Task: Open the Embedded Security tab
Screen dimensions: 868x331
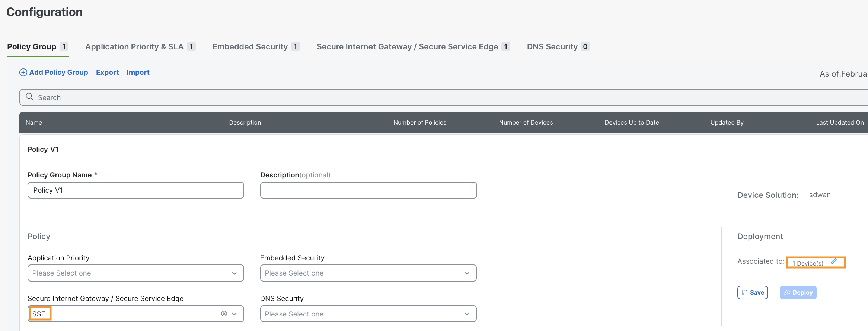Action: pyautogui.click(x=250, y=47)
